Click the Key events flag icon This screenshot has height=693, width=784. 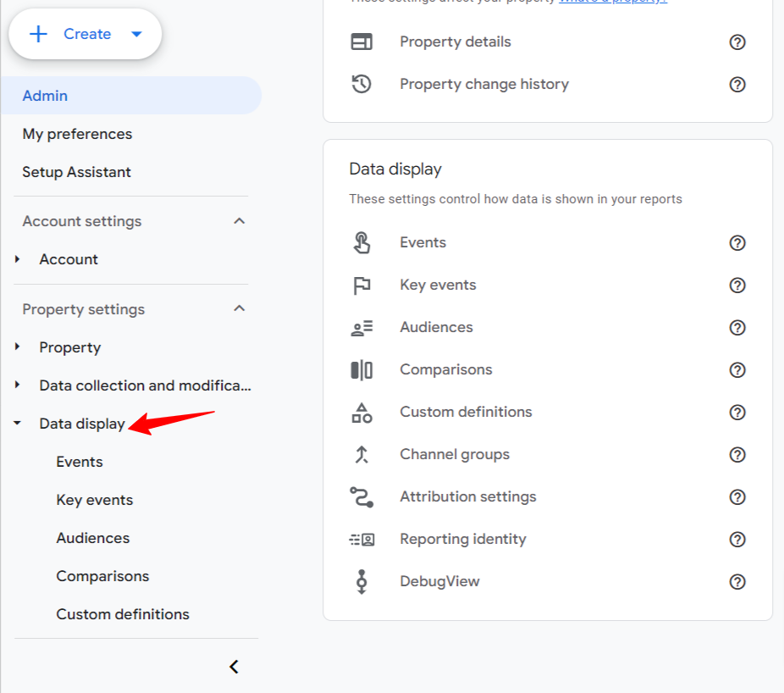[362, 286]
